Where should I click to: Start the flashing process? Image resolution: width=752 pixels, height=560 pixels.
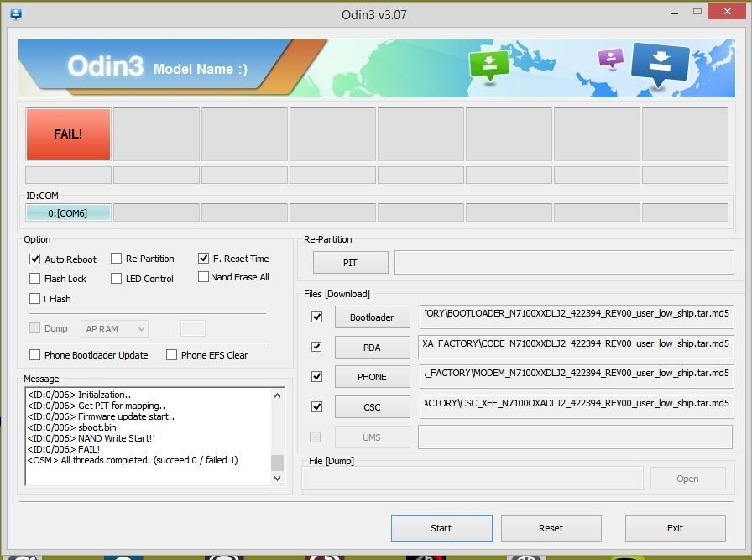click(x=441, y=528)
